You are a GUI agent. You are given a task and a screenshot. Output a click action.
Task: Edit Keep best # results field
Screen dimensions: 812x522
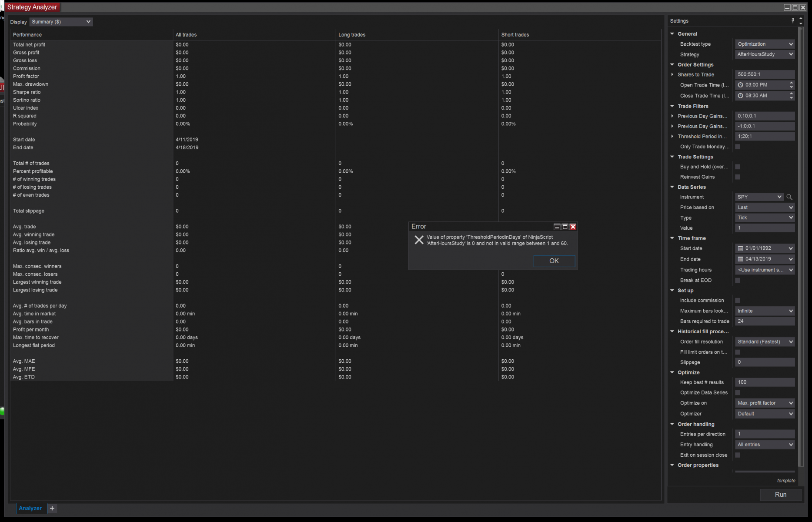(x=765, y=382)
